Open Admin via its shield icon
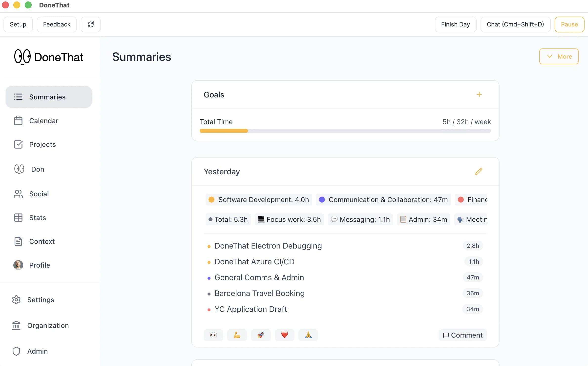Viewport: 588px width, 366px height. (x=16, y=351)
